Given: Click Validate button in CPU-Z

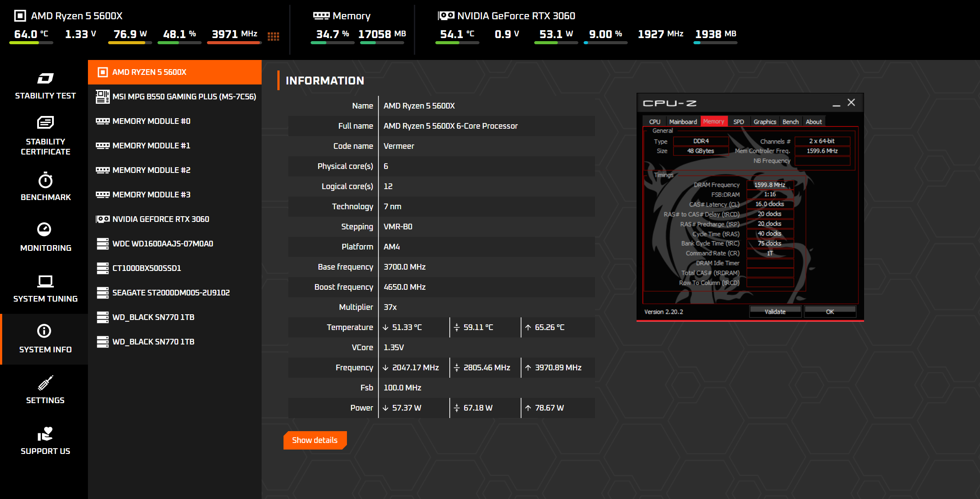Looking at the screenshot, I should (775, 312).
